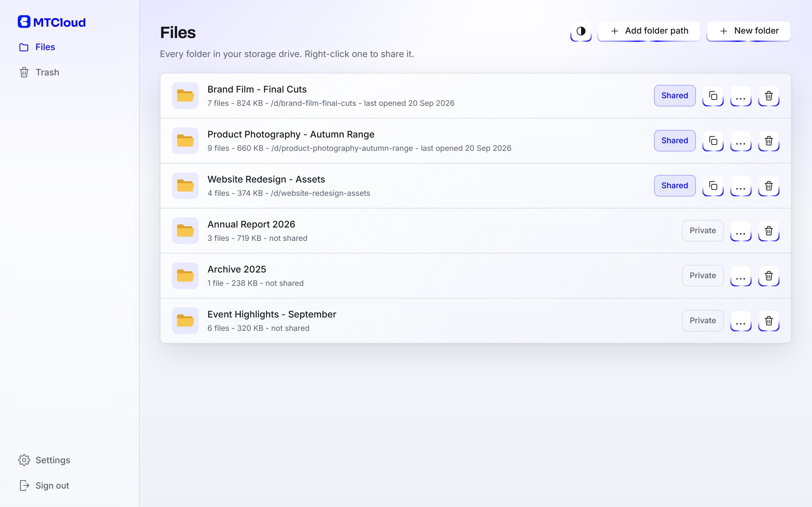Delete the Annual Report 2026 folder
This screenshot has width=812, height=507.
(x=769, y=231)
